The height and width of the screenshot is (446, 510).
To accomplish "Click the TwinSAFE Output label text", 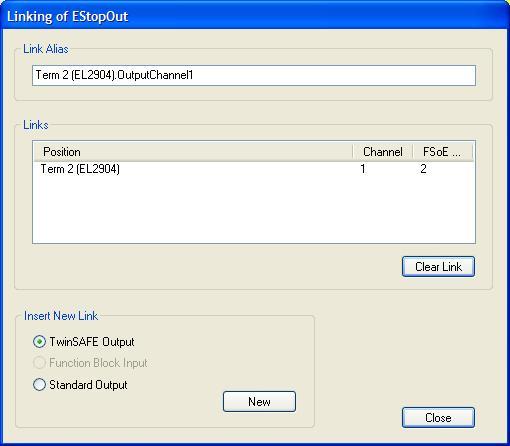I will point(92,342).
